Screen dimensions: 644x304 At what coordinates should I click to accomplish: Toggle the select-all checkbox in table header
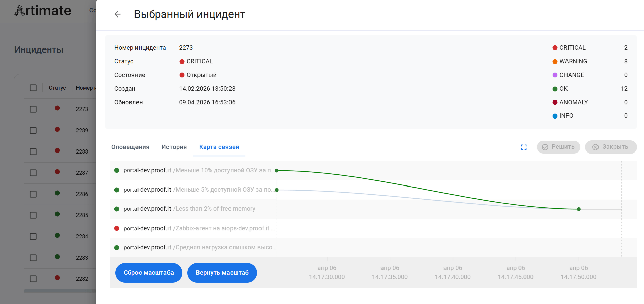click(33, 88)
